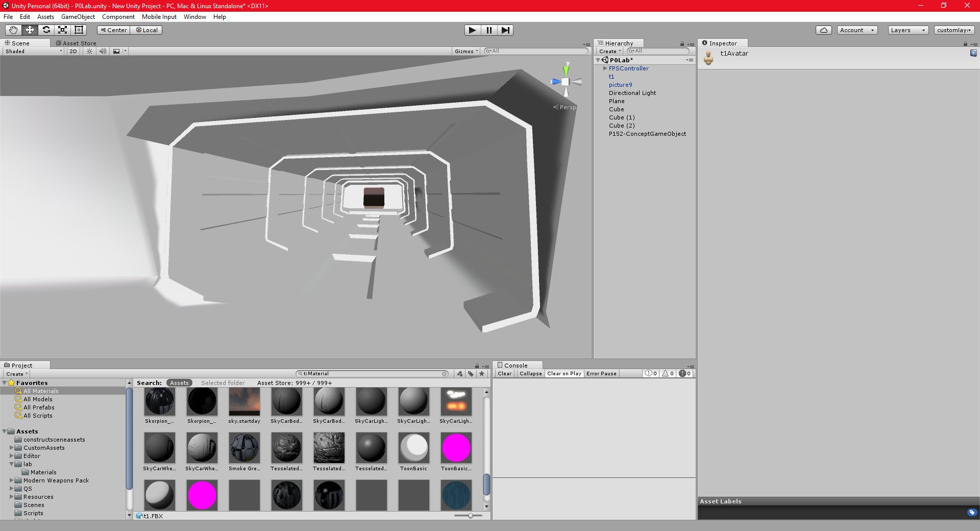Select the Scale tool
Viewport: 980px width, 531px height.
[62, 30]
